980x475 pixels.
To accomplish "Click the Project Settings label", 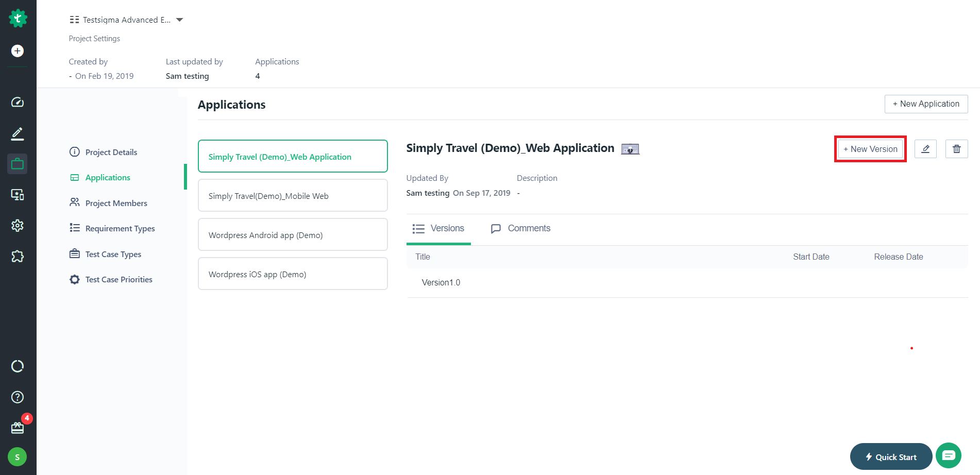I will coord(94,39).
